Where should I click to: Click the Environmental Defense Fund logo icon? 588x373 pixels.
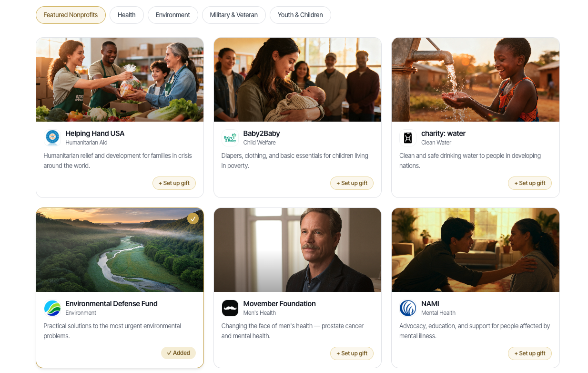pos(52,308)
